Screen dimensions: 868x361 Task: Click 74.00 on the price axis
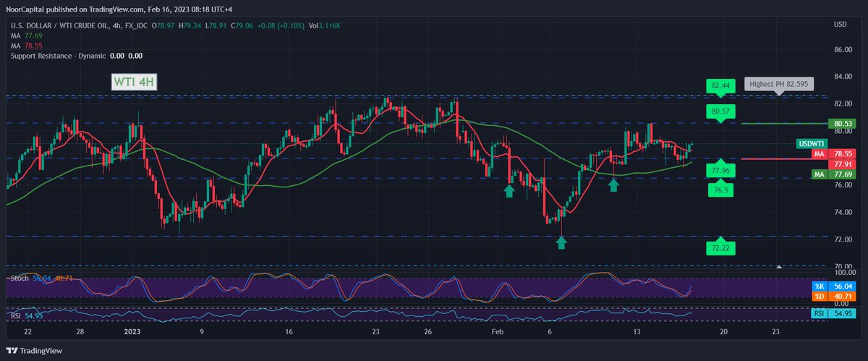843,212
